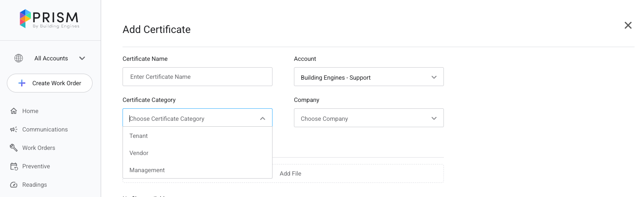Close the Add Certificate dialog

(x=628, y=25)
